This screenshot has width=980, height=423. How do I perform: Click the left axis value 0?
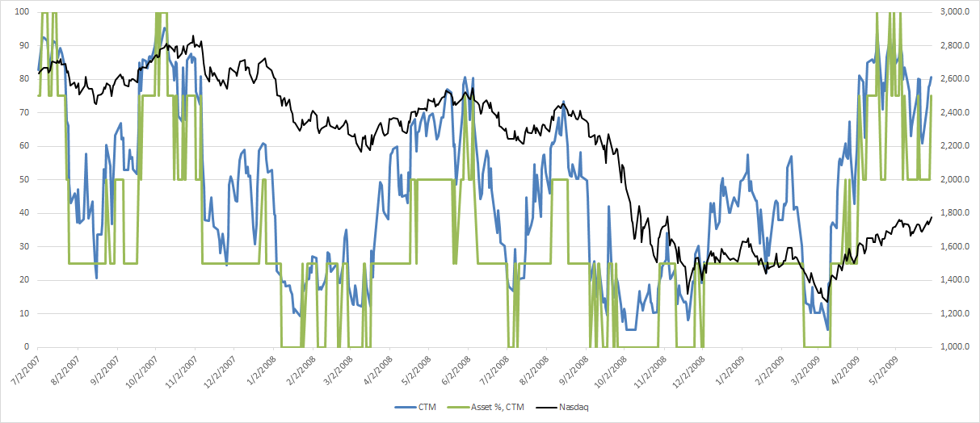pos(27,347)
